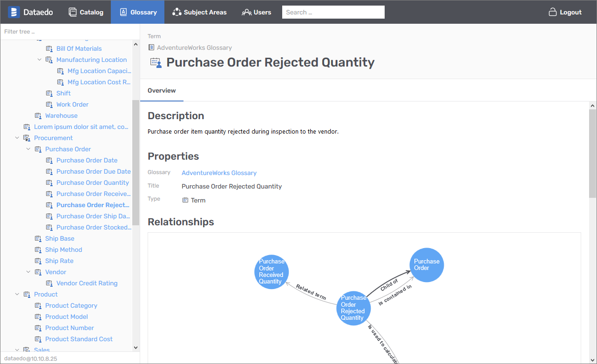Image resolution: width=597 pixels, height=364 pixels.
Task: Click the Users icon in navbar
Action: click(246, 12)
